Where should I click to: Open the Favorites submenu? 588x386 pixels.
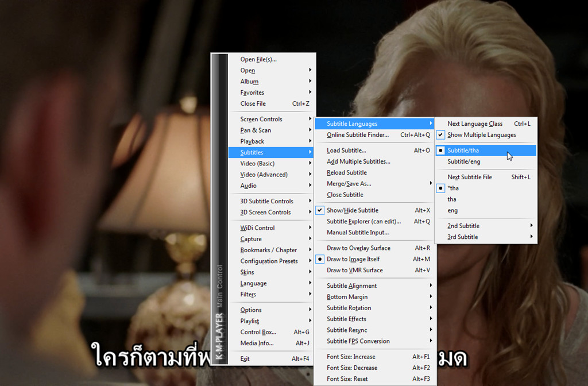(x=271, y=92)
